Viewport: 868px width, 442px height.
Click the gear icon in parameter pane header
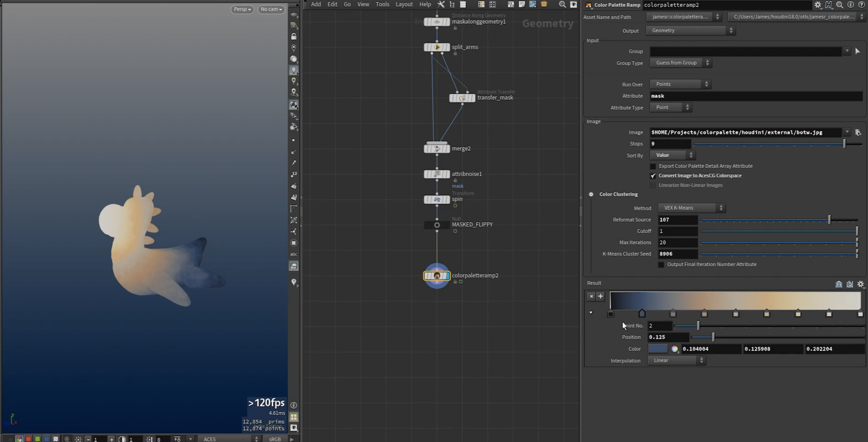[818, 5]
